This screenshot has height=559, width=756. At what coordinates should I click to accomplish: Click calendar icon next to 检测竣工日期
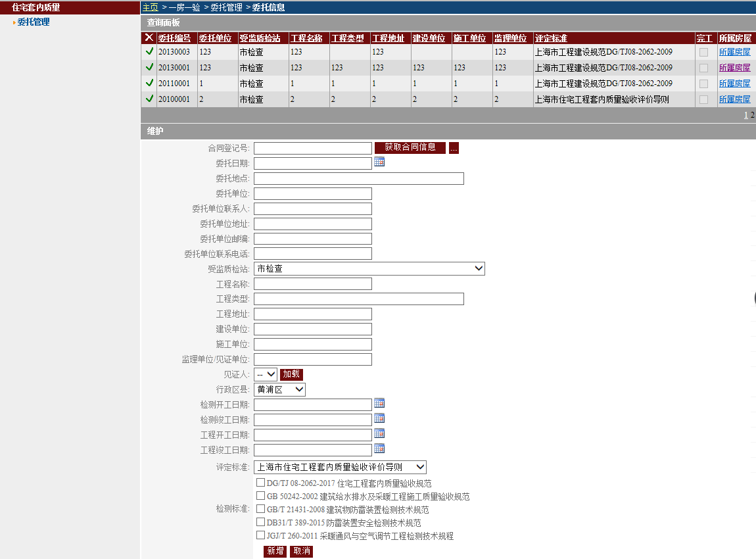[379, 418]
